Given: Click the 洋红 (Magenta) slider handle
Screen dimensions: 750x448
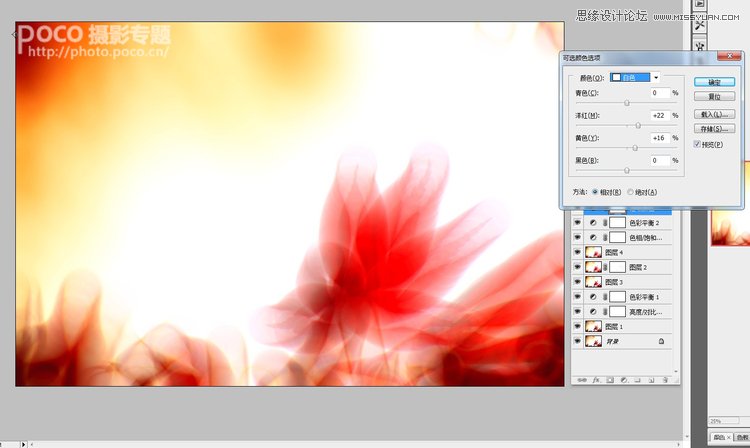Looking at the screenshot, I should click(x=638, y=126).
